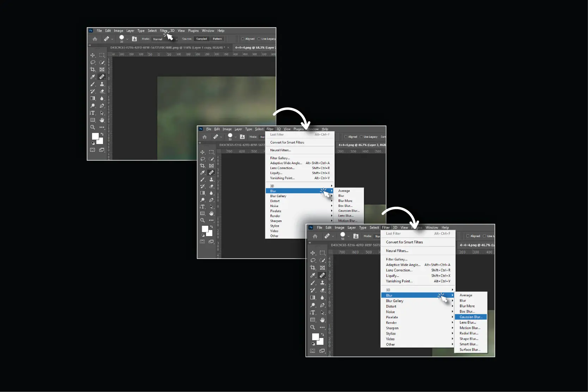The image size is (588, 392).
Task: Select Rectangular Marquee tool in top-left window
Action: tap(102, 55)
